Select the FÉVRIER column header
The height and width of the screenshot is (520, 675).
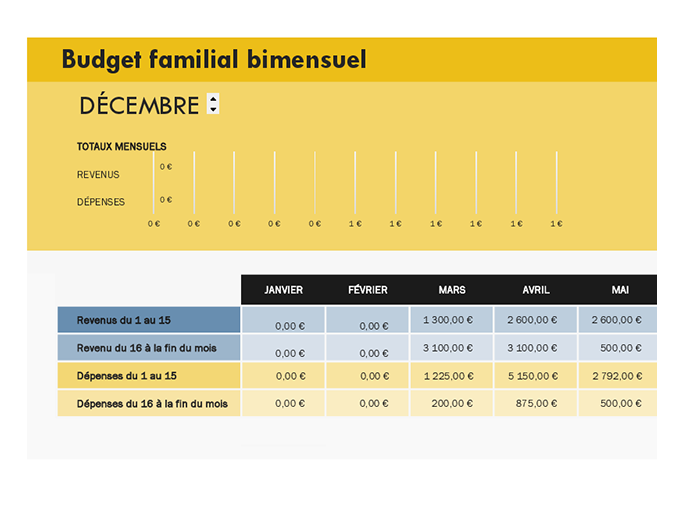coord(368,290)
